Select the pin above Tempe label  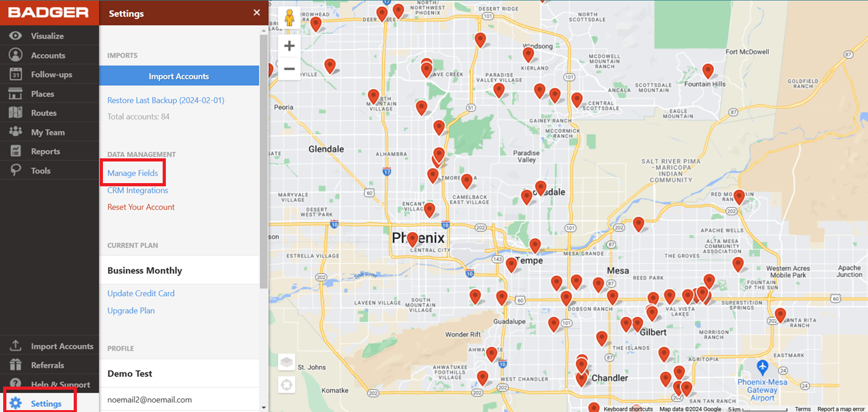(535, 245)
